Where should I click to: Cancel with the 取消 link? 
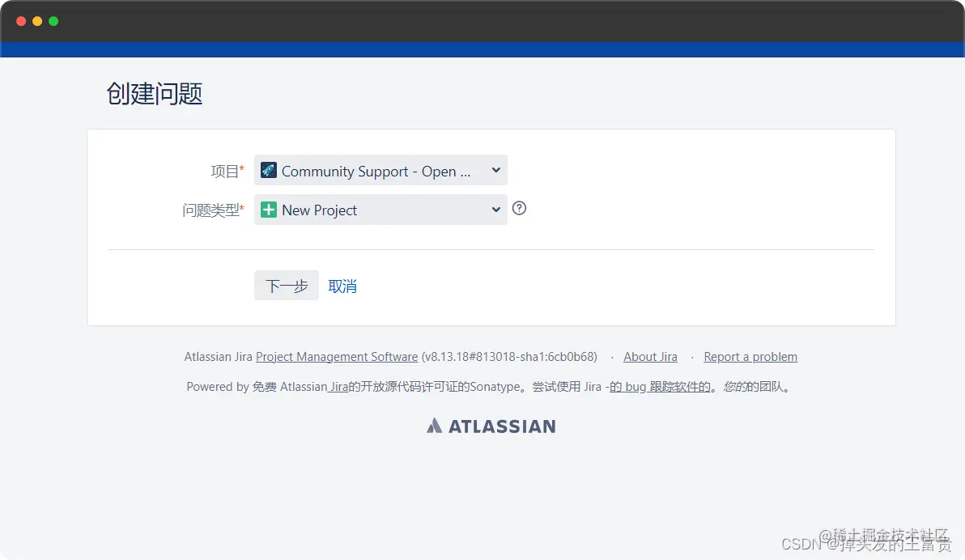(342, 286)
